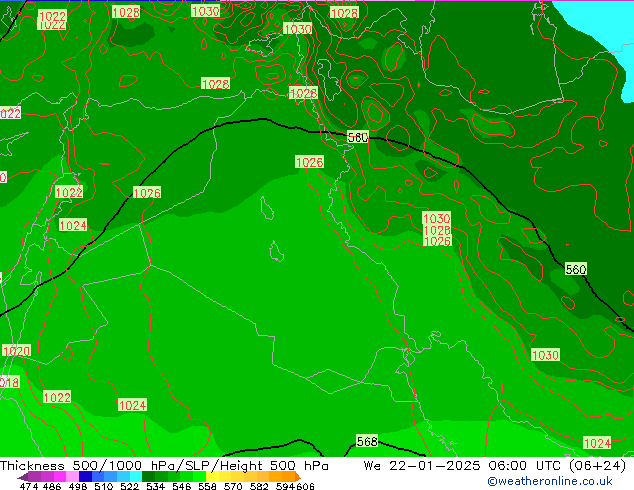The width and height of the screenshot is (634, 490).
Task: Click the forecast date 'We 22-01-2025 06:00 UTC (06+24)'
Action: pyautogui.click(x=495, y=466)
